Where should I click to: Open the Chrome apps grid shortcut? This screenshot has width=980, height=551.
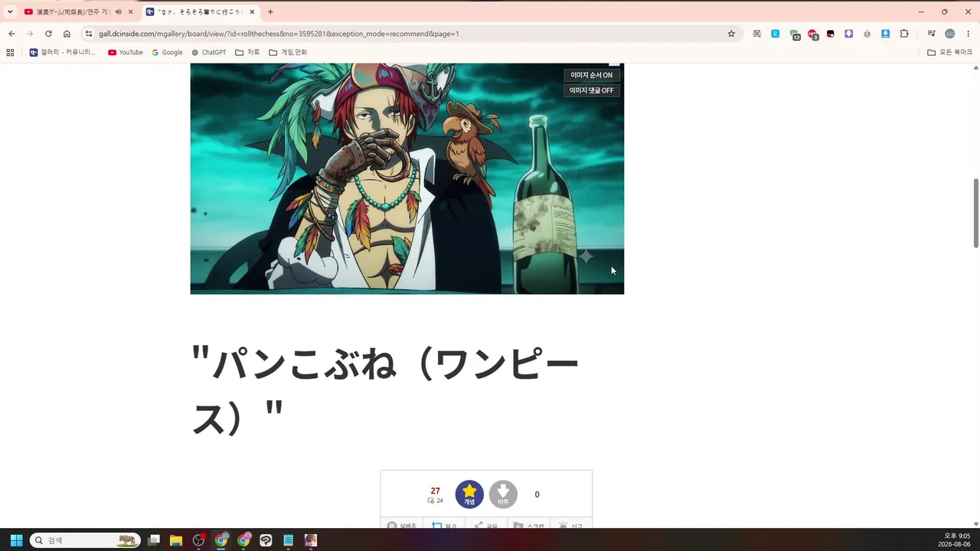tap(10, 52)
